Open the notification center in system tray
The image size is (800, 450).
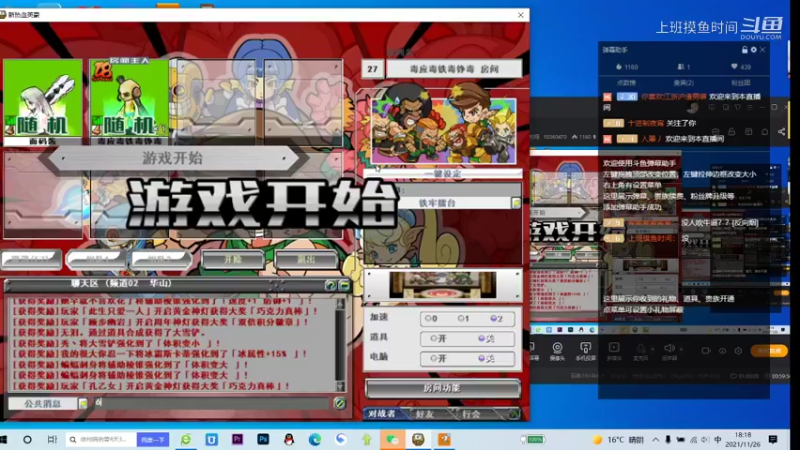(773, 439)
